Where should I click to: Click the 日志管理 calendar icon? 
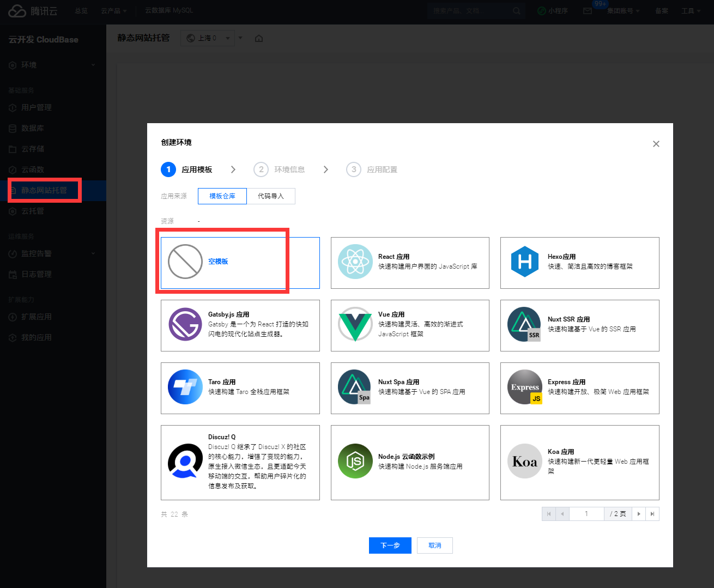tap(13, 274)
